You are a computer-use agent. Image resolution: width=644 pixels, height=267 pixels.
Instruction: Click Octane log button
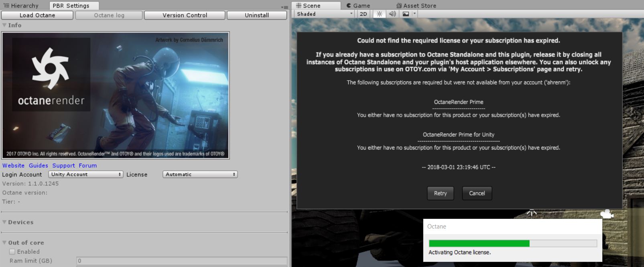[109, 15]
